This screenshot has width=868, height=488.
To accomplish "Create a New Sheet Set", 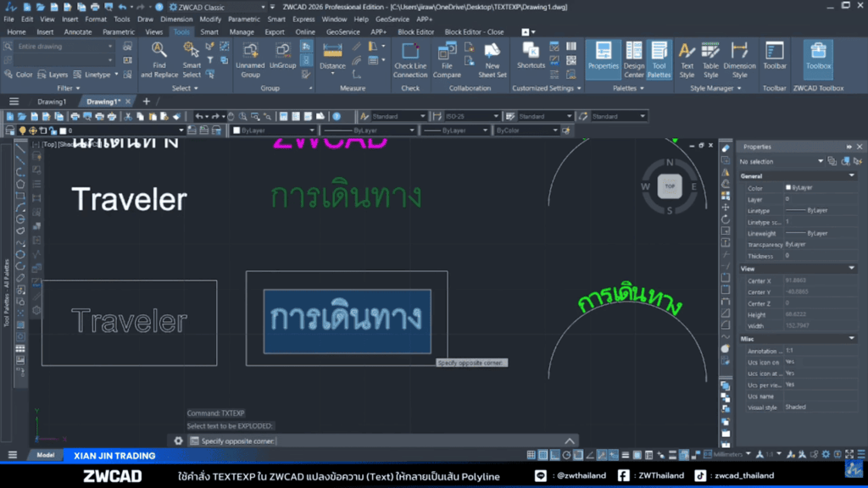I will (492, 62).
